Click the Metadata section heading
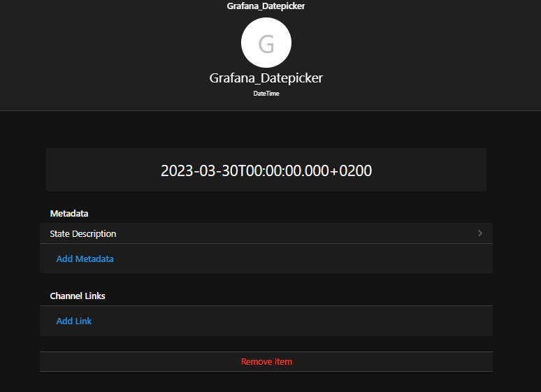The image size is (541, 392). pos(69,214)
